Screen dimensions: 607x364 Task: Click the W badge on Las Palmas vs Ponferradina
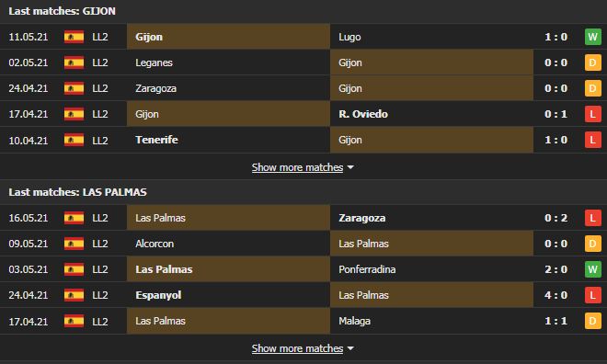[592, 269]
